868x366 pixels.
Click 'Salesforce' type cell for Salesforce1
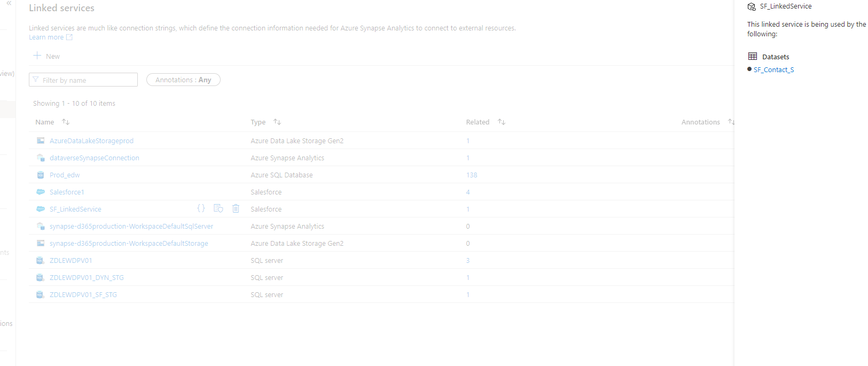tap(266, 192)
